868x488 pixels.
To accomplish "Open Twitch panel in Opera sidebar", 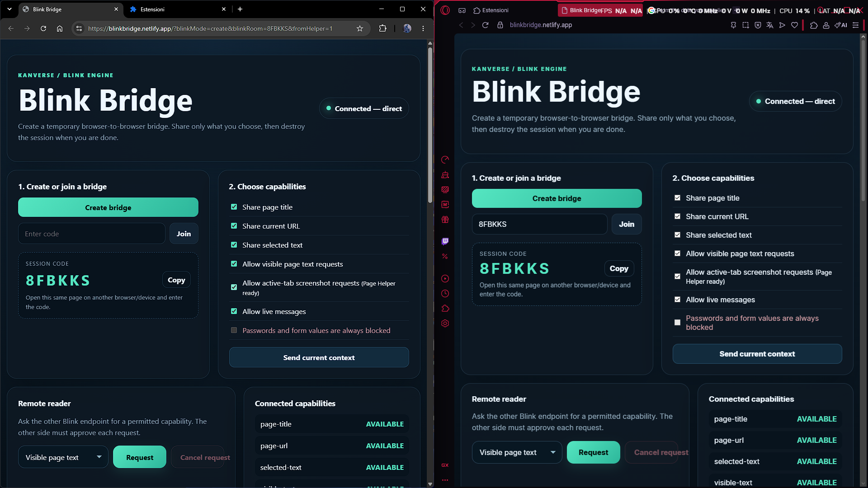I will tap(445, 241).
